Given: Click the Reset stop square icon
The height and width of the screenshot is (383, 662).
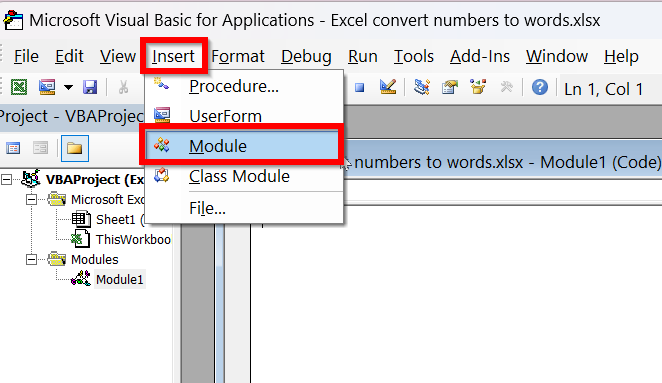Looking at the screenshot, I should click(359, 87).
